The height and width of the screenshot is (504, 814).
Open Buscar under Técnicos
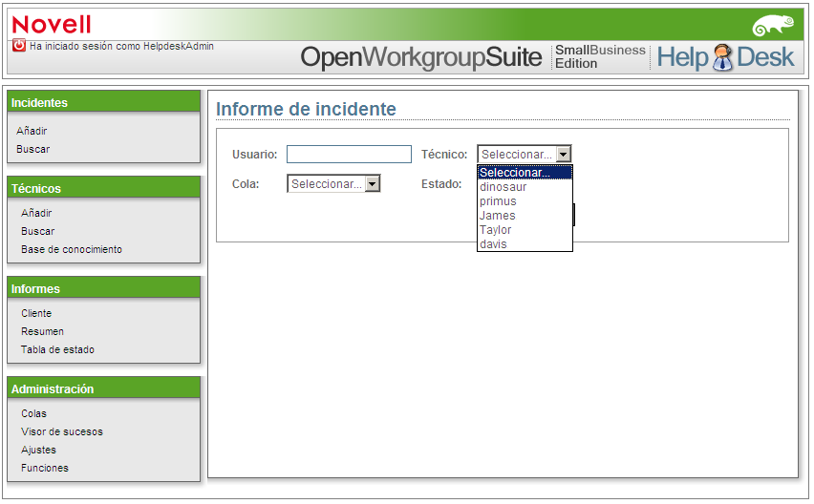(x=38, y=231)
